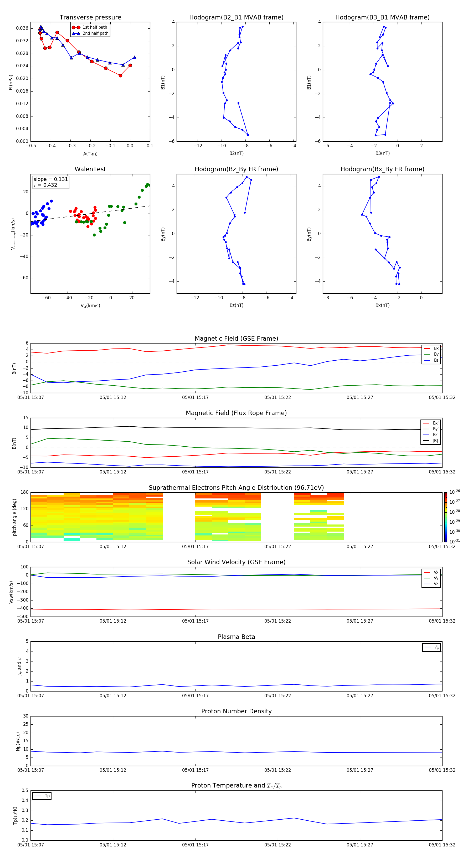
Task: Click the "Np(#/cc)" y-axis label
Action: pos(18,741)
